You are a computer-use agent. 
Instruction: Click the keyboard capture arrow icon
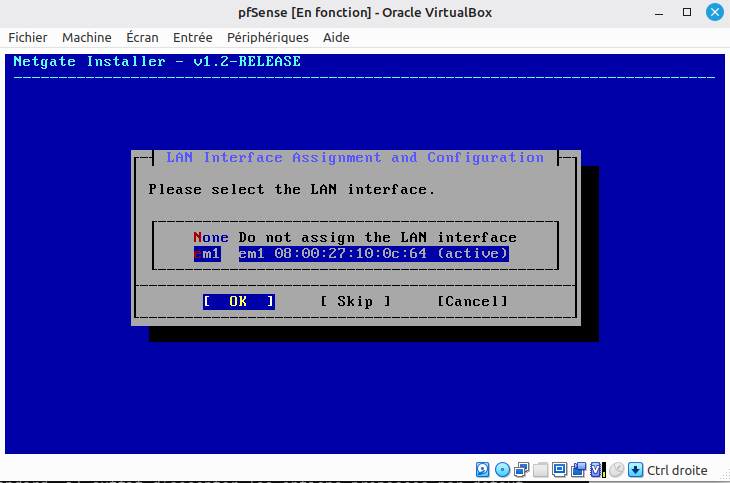click(635, 469)
